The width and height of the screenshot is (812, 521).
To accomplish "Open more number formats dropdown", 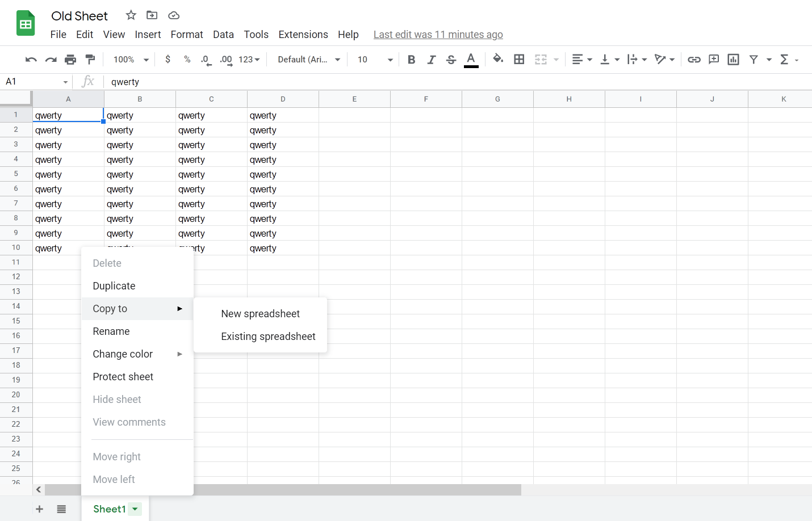I will coord(249,60).
